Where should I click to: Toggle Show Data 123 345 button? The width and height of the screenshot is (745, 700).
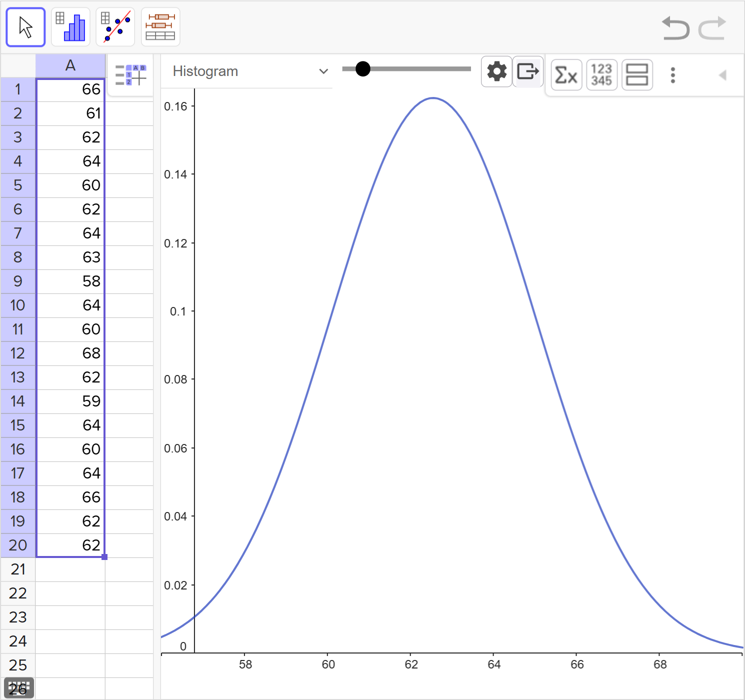[x=602, y=75]
